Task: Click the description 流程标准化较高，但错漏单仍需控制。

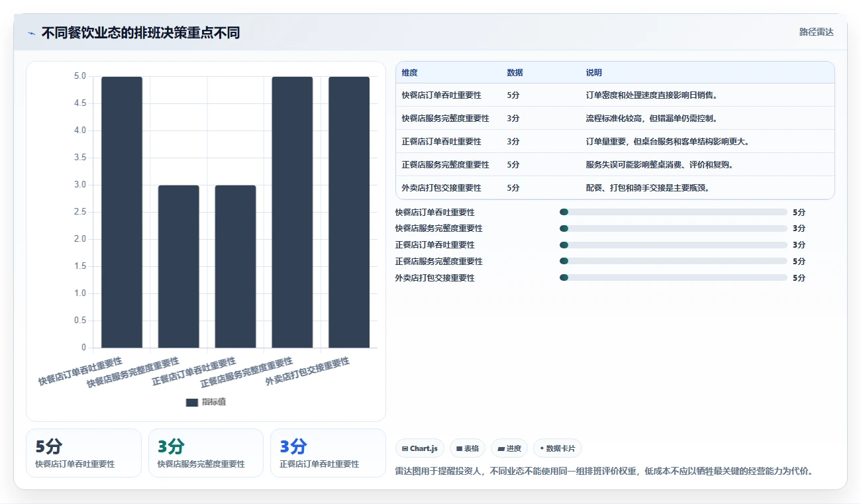Action: [x=652, y=119]
